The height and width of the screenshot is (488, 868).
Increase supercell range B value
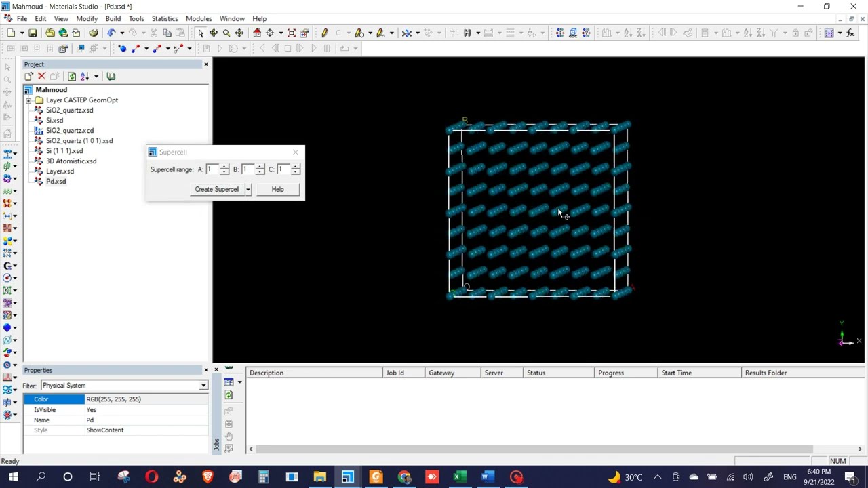coord(260,167)
